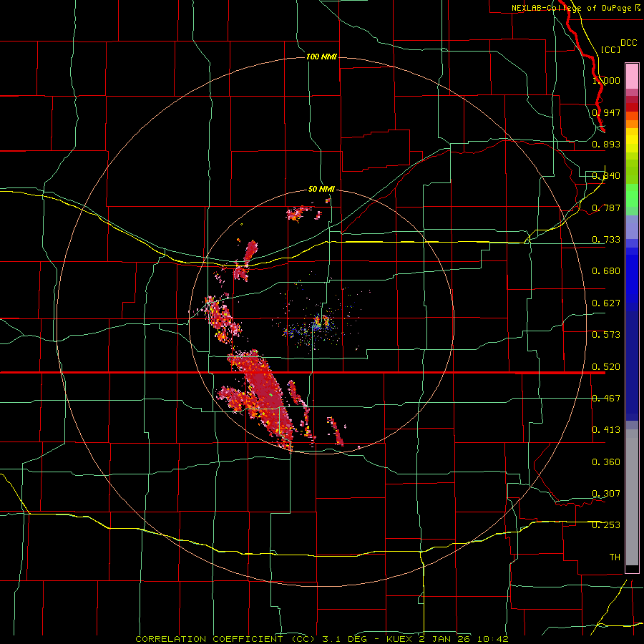Select the 0.733 scale value

(x=606, y=240)
